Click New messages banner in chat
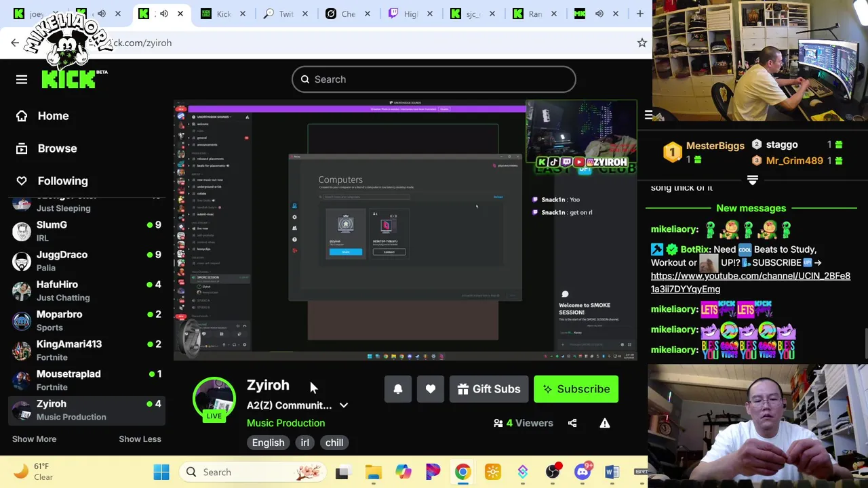Image resolution: width=868 pixels, height=488 pixels. 751,208
